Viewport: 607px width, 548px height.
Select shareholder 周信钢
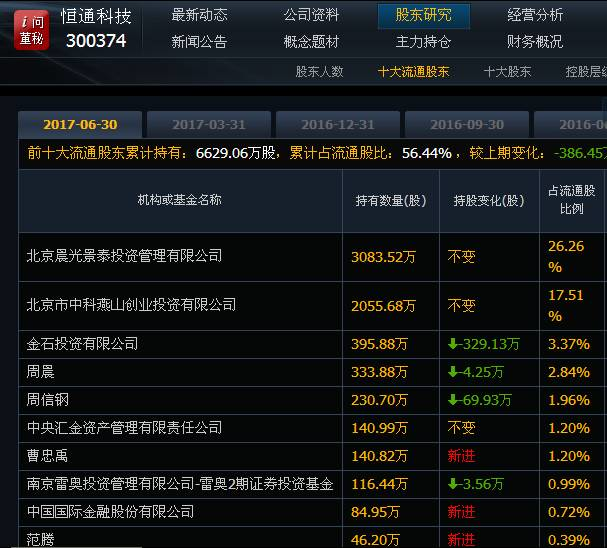47,400
